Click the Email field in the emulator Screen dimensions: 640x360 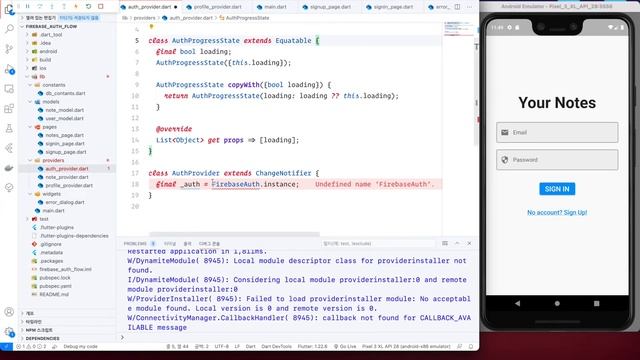[557, 132]
